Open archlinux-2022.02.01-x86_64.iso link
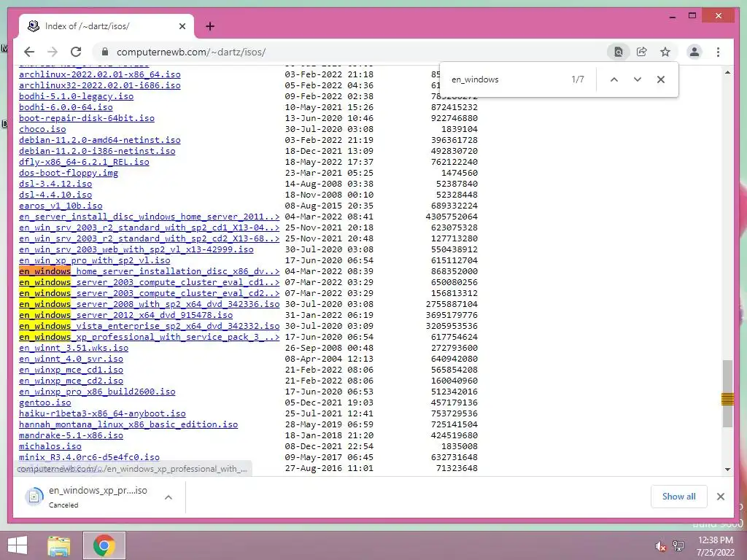Viewport: 747px width, 560px height. 99,74
